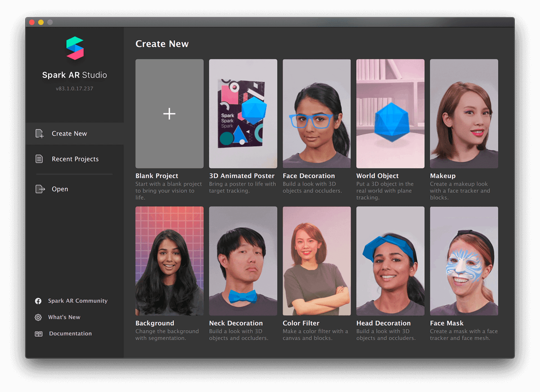Select Create New in the sidebar
The height and width of the screenshot is (392, 540).
(x=75, y=134)
